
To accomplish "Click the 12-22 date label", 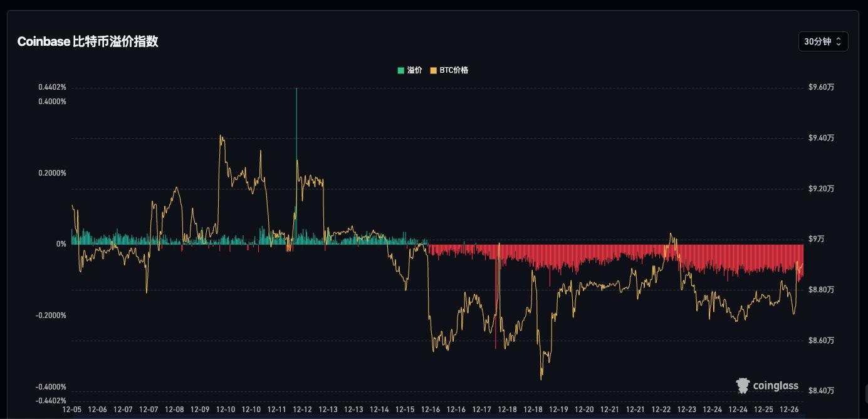I will [661, 410].
